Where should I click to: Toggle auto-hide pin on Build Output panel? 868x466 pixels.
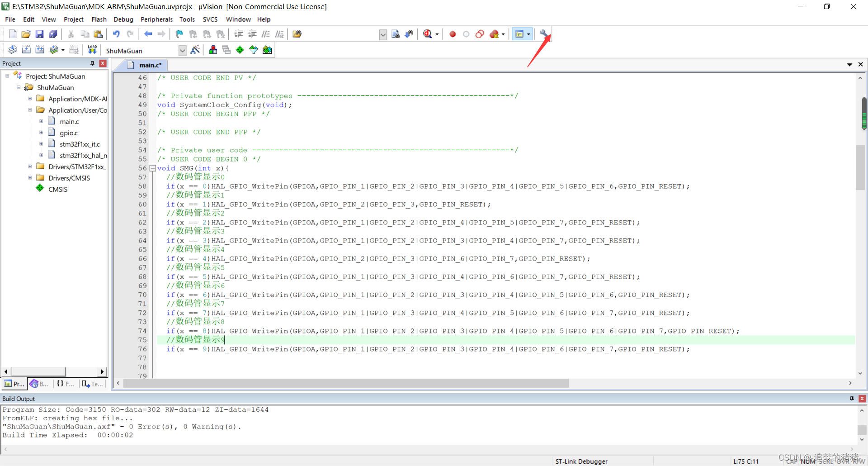[852, 399]
